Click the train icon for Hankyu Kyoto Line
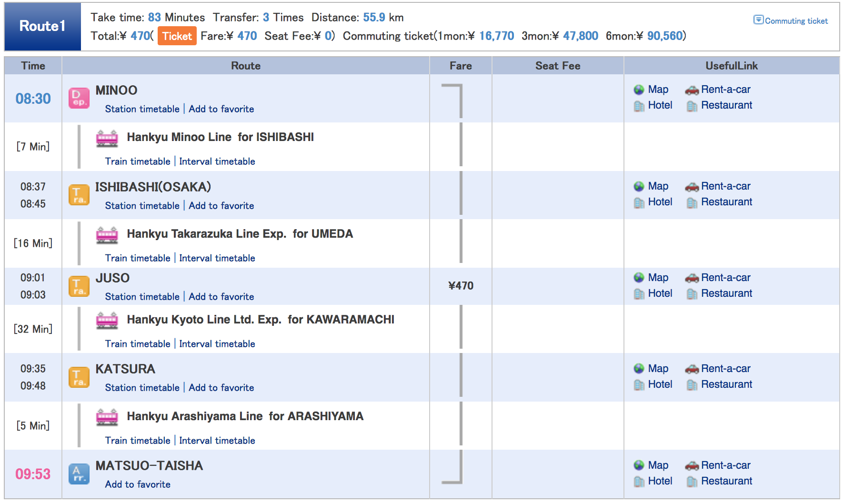The image size is (844, 504). point(107,321)
